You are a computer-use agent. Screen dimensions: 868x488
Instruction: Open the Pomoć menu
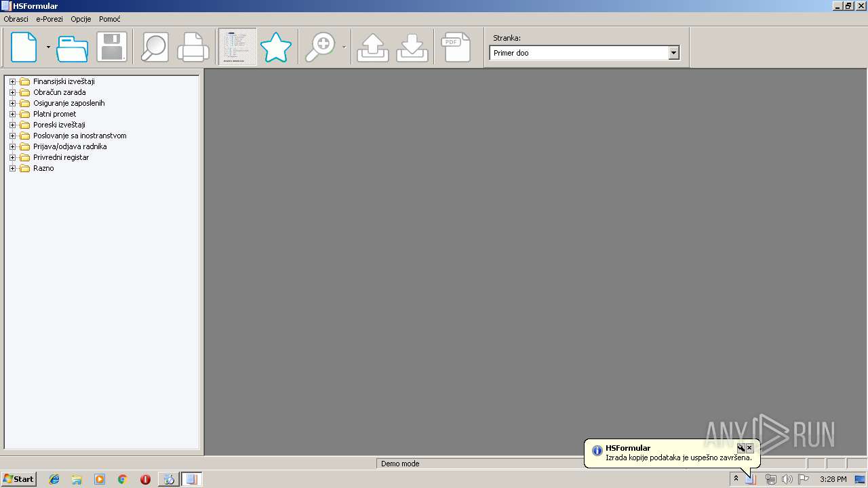coord(110,19)
